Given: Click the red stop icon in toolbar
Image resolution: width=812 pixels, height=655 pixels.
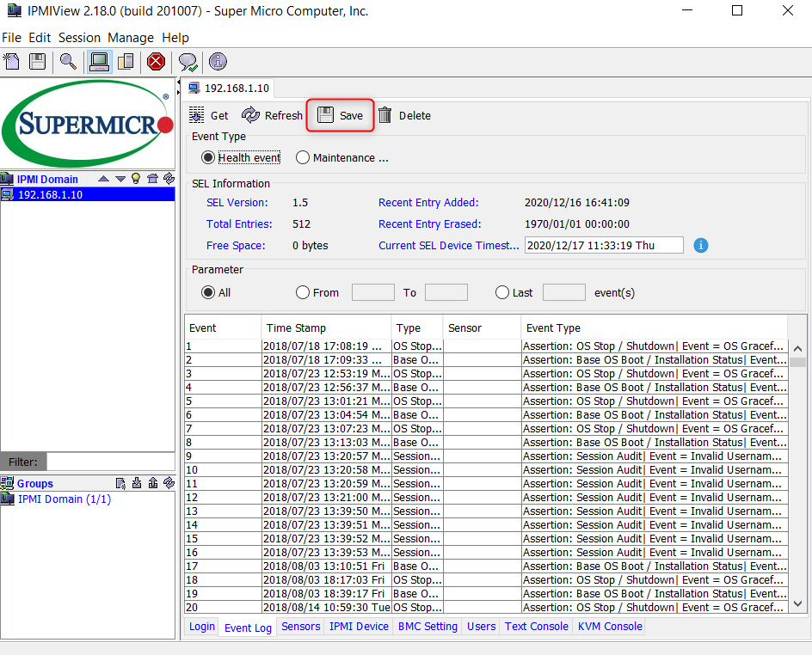Looking at the screenshot, I should 156,62.
